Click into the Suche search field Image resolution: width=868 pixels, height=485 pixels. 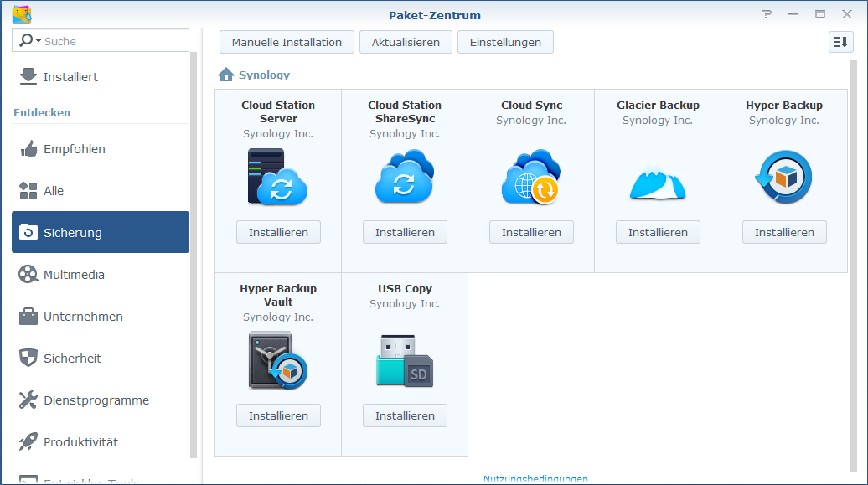coord(101,40)
